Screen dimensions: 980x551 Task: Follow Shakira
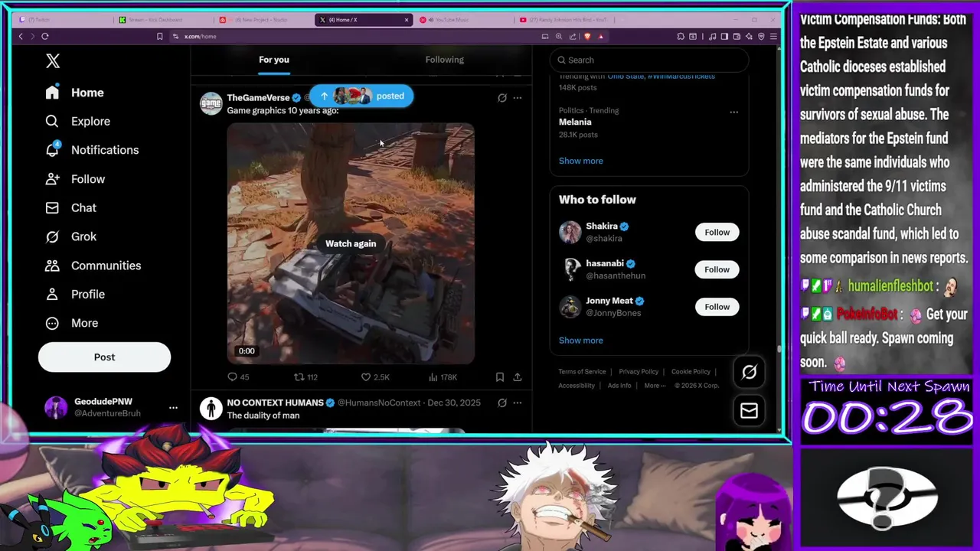(x=717, y=232)
